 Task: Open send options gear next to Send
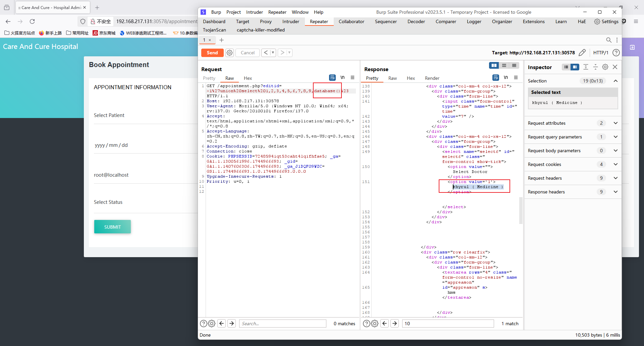(229, 53)
